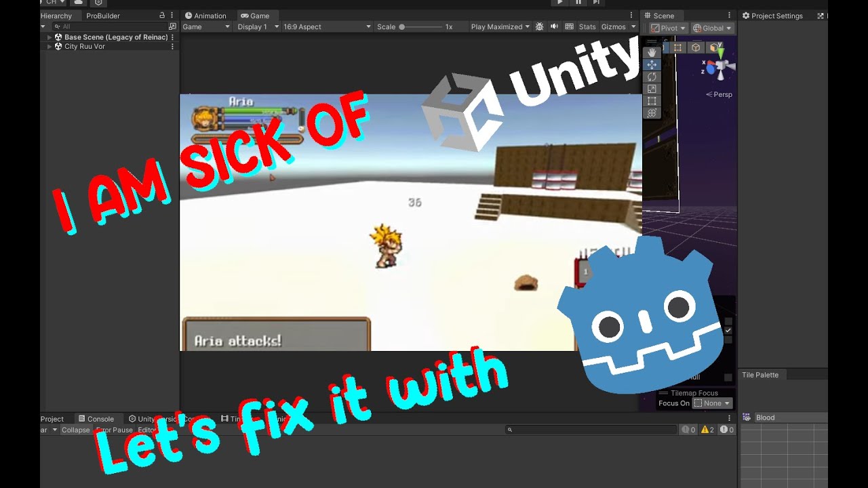Select the Move tool
This screenshot has width=868, height=488.
652,64
